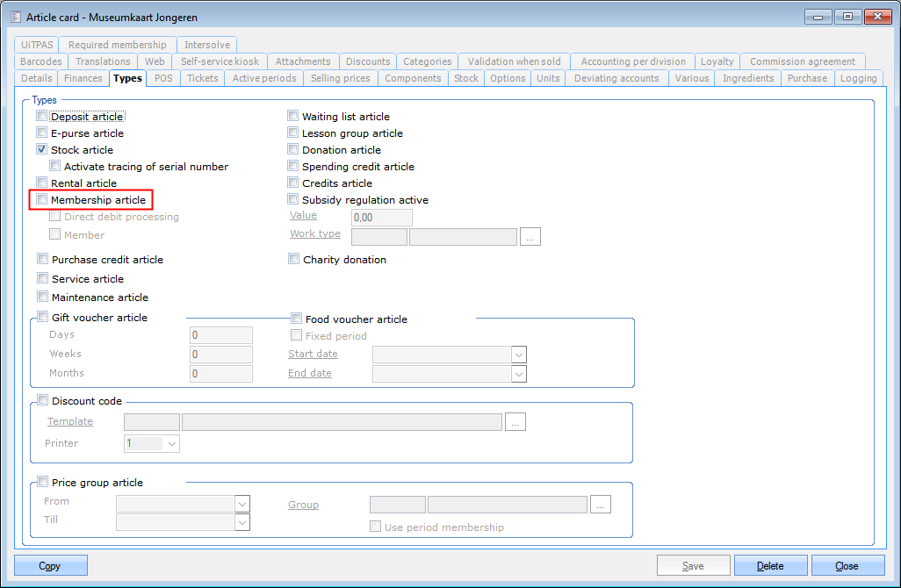Expand the End date dropdown
Viewport: 901px width, 588px height.
(519, 374)
